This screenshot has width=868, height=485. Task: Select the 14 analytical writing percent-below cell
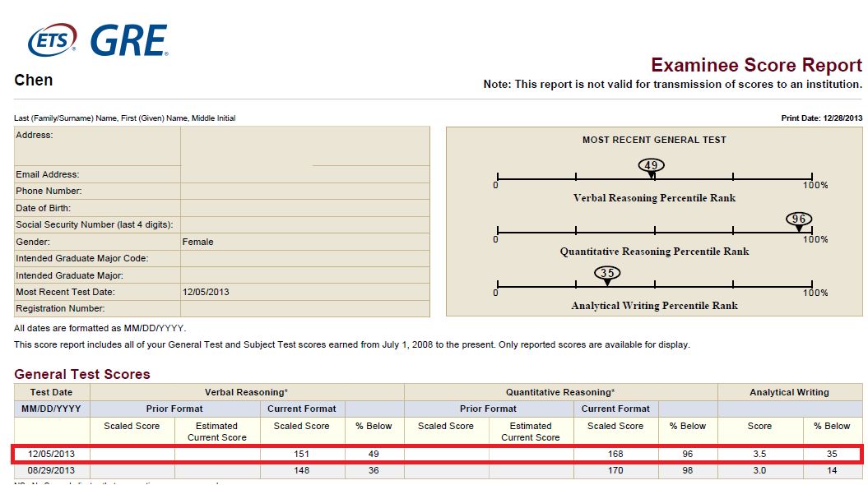(x=832, y=471)
